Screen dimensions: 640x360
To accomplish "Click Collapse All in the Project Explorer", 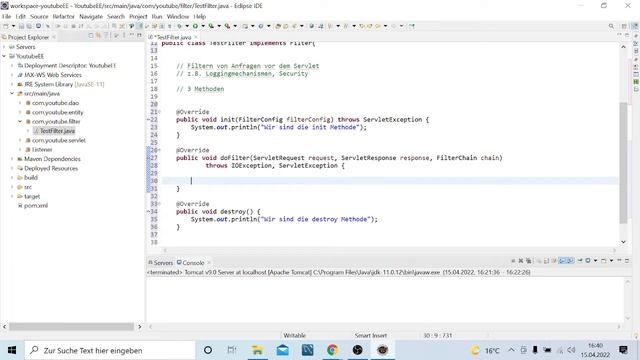I will (91, 36).
